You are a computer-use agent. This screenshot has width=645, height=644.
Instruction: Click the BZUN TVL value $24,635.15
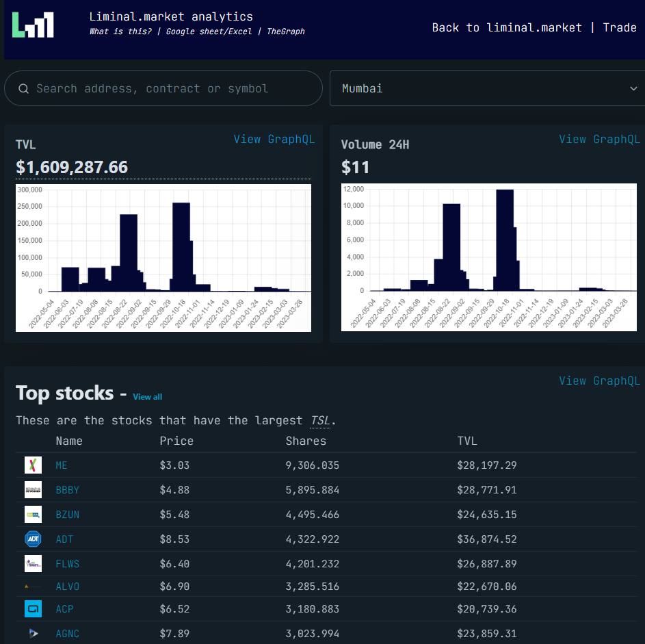(x=486, y=515)
